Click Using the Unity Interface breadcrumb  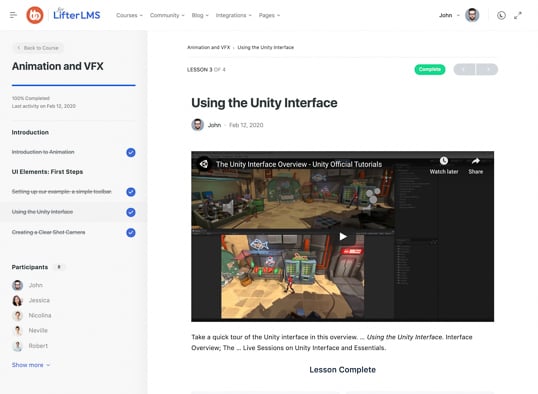click(266, 47)
